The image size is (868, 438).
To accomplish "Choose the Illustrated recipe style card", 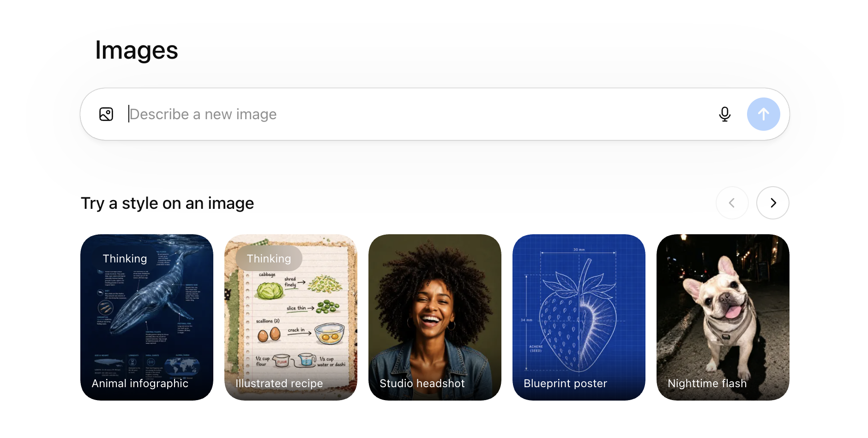I will pos(291,317).
